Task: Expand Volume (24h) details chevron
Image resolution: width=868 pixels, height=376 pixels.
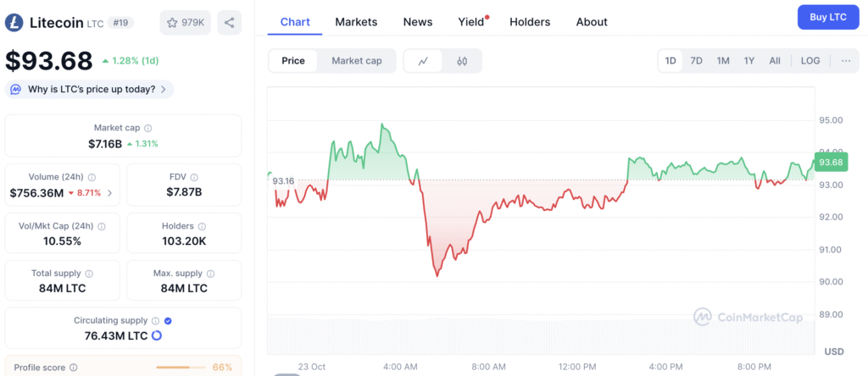Action: tap(109, 193)
